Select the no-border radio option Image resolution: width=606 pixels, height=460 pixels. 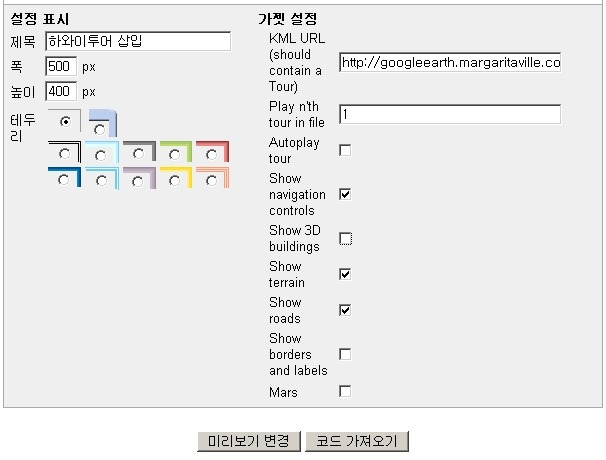coord(65,122)
